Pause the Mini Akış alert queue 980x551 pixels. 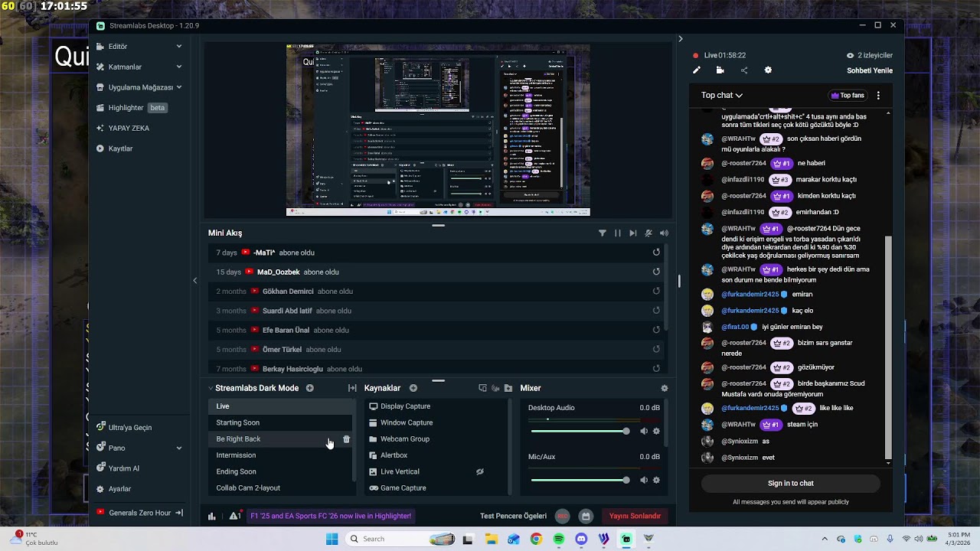point(618,233)
